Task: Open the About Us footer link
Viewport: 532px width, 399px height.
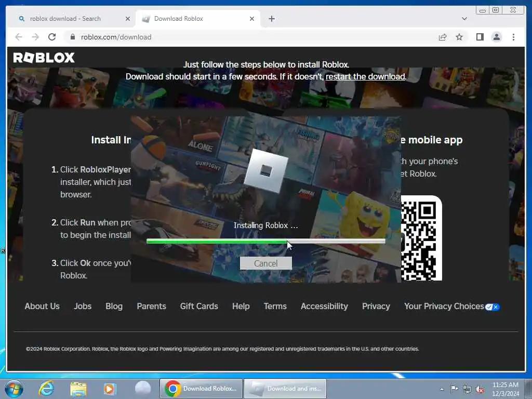Action: (42, 306)
